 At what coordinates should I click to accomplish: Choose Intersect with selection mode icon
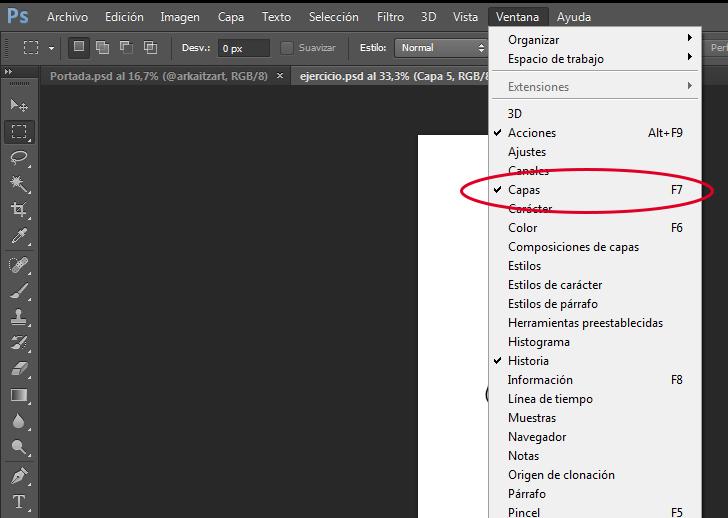pos(150,47)
